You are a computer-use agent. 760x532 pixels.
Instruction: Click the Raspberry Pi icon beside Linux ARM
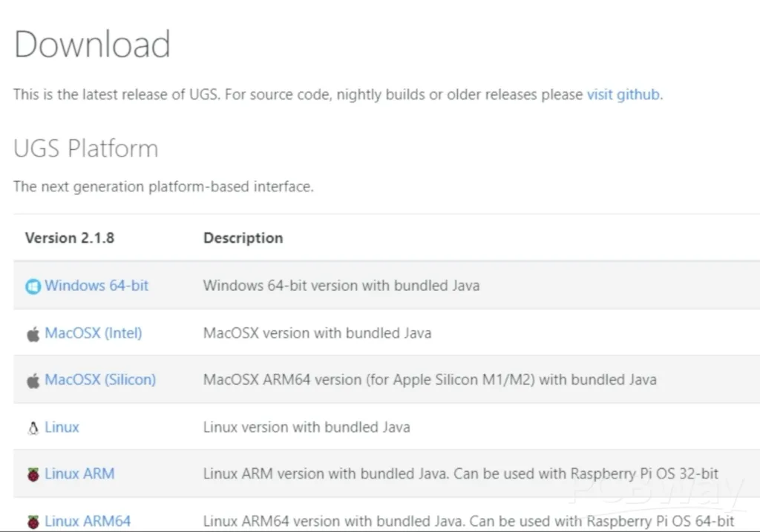pos(33,474)
